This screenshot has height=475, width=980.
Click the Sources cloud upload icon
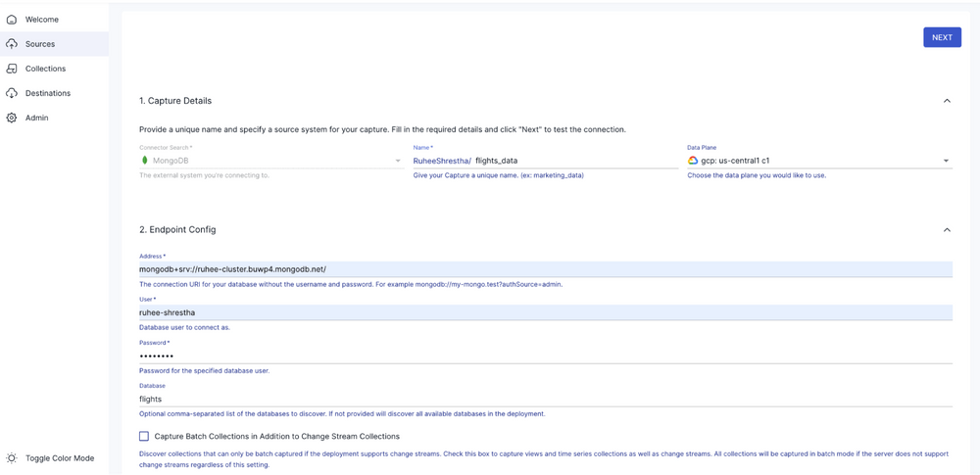tap(12, 44)
